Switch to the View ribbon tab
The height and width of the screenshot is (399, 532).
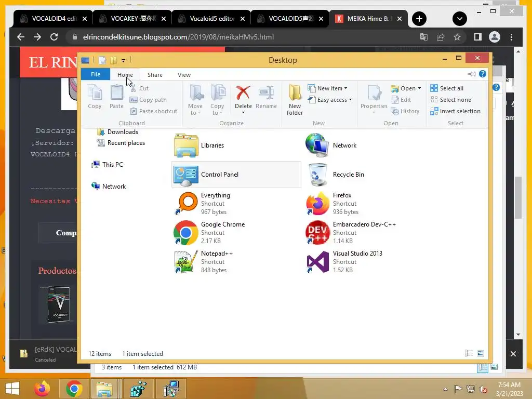tap(184, 75)
